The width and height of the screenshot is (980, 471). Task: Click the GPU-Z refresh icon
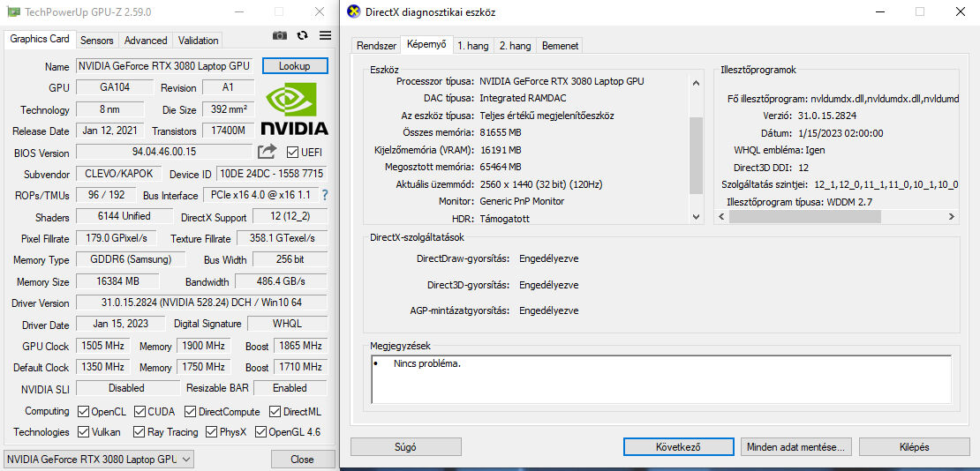pos(303,35)
